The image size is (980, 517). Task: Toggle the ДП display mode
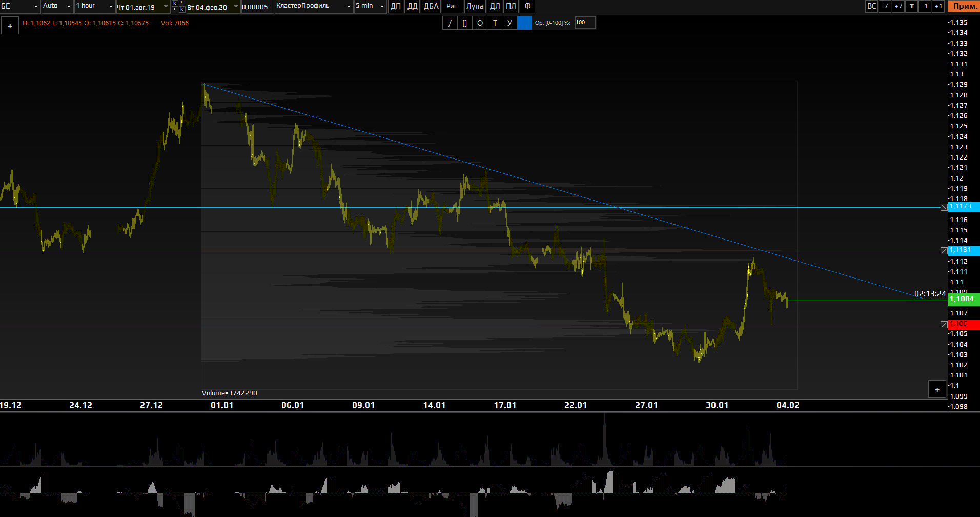coord(396,7)
